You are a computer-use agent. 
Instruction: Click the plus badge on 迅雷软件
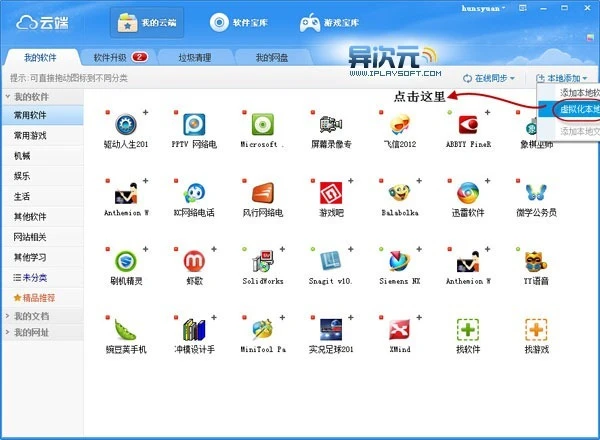point(488,181)
